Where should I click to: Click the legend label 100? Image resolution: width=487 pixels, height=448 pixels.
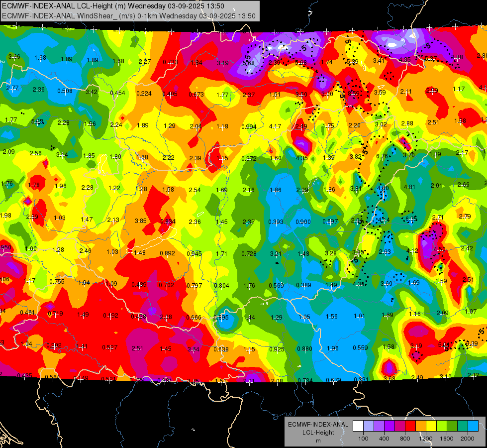coord(363,439)
